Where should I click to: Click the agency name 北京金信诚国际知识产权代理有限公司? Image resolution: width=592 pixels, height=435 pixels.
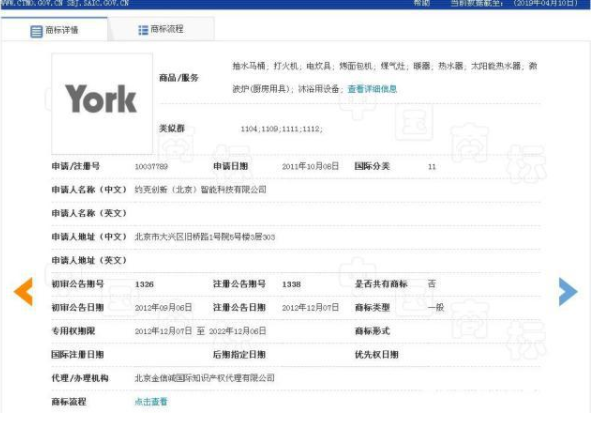click(x=204, y=378)
